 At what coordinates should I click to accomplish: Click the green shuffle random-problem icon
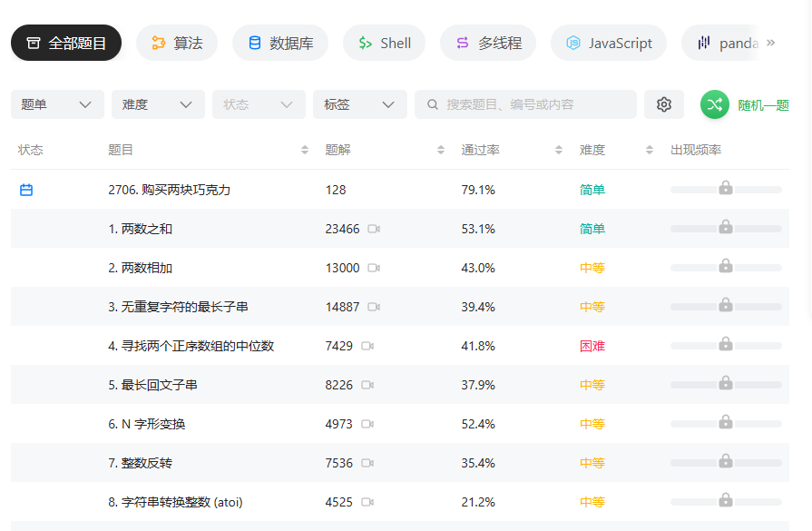pyautogui.click(x=714, y=104)
